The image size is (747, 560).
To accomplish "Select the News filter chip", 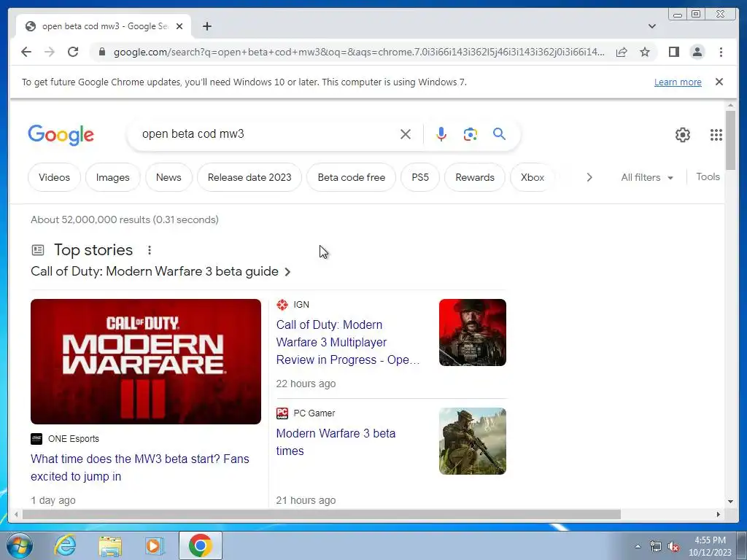I will pyautogui.click(x=169, y=177).
